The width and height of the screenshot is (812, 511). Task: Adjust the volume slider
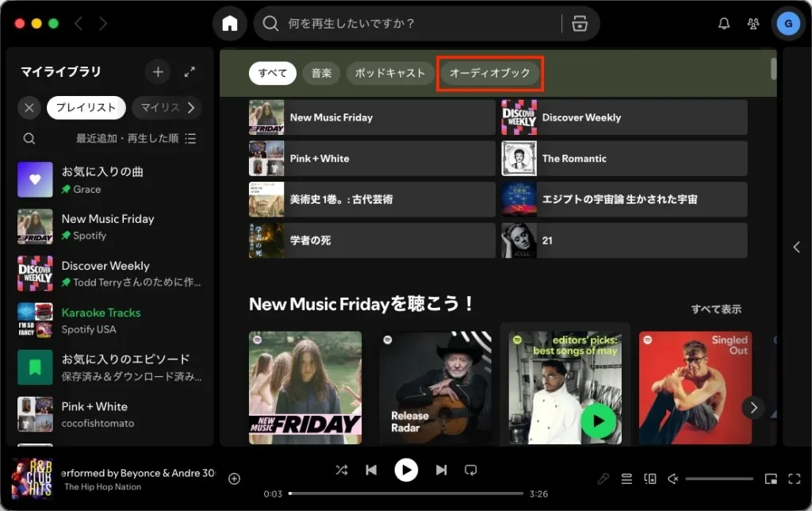719,479
